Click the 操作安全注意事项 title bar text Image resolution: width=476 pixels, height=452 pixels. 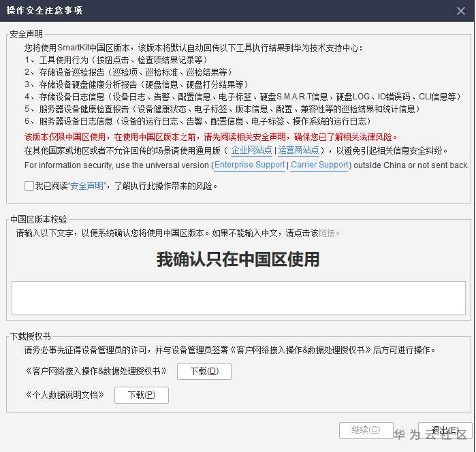pos(44,10)
